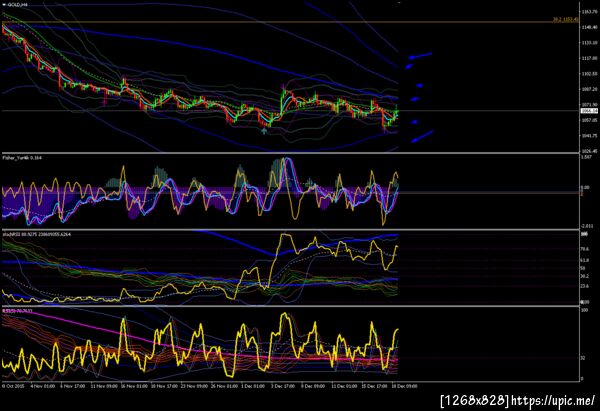Click the 11 Nov 09:00 time label
Image resolution: width=600 pixels, height=411 pixels.
[x=104, y=386]
